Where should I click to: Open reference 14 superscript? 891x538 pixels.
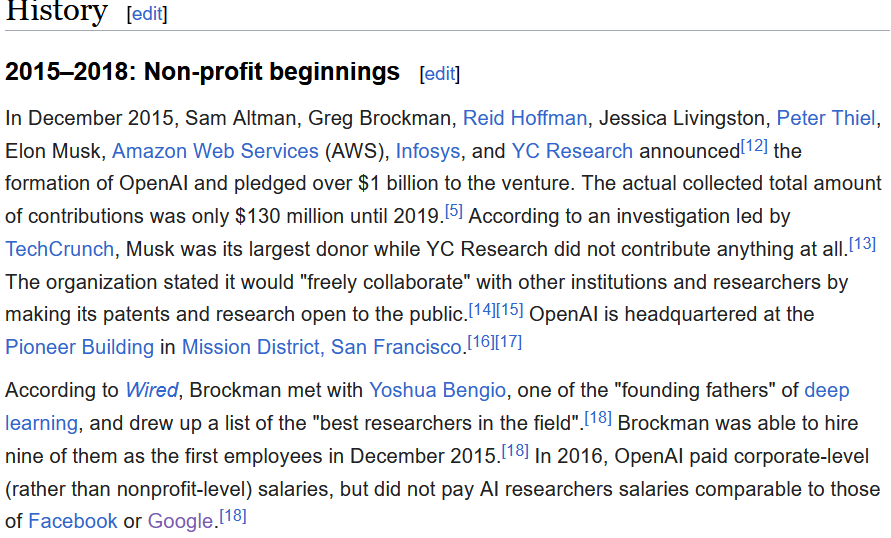(x=482, y=309)
